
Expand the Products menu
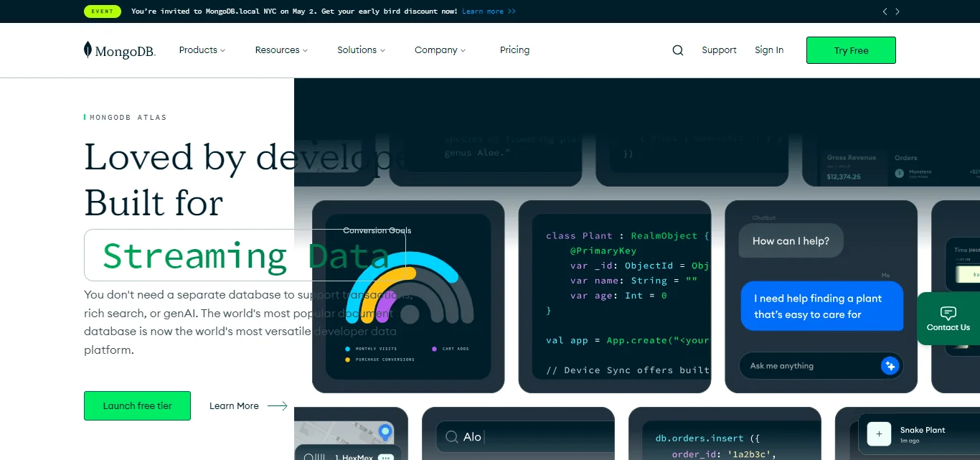[x=202, y=50]
